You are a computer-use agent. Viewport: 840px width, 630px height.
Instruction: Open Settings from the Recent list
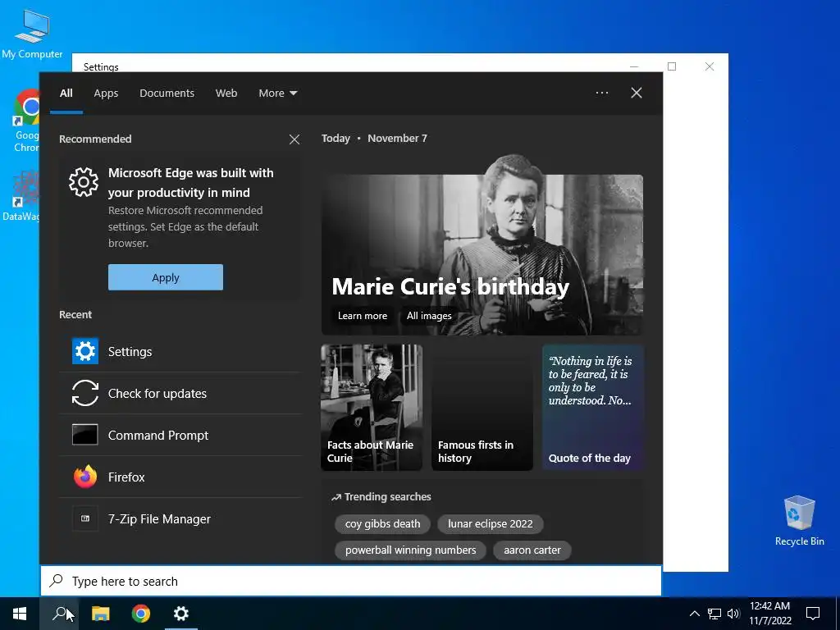tap(180, 351)
